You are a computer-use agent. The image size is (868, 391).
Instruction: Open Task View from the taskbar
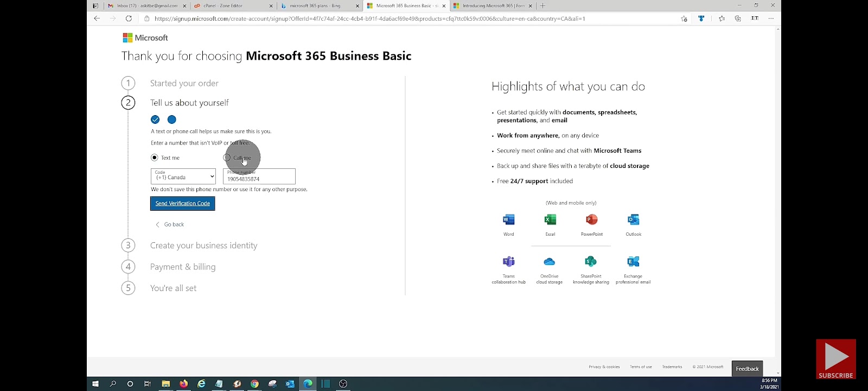click(147, 384)
